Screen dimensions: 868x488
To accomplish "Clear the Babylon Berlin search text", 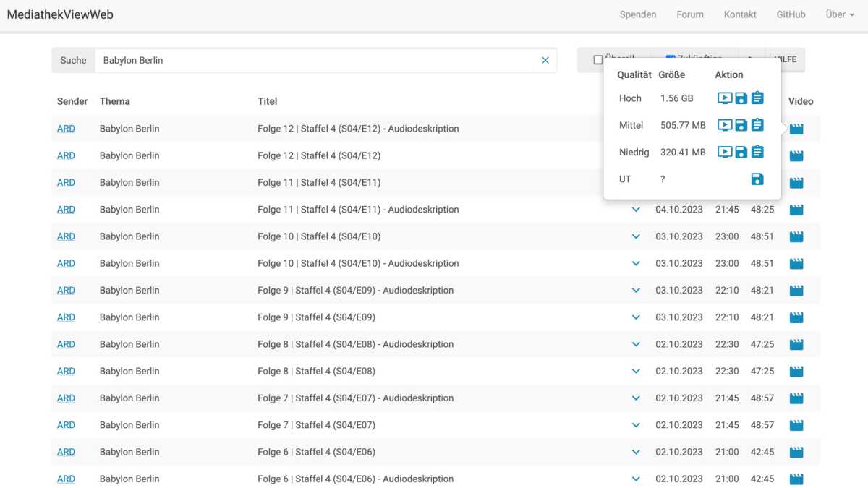I will coord(545,61).
